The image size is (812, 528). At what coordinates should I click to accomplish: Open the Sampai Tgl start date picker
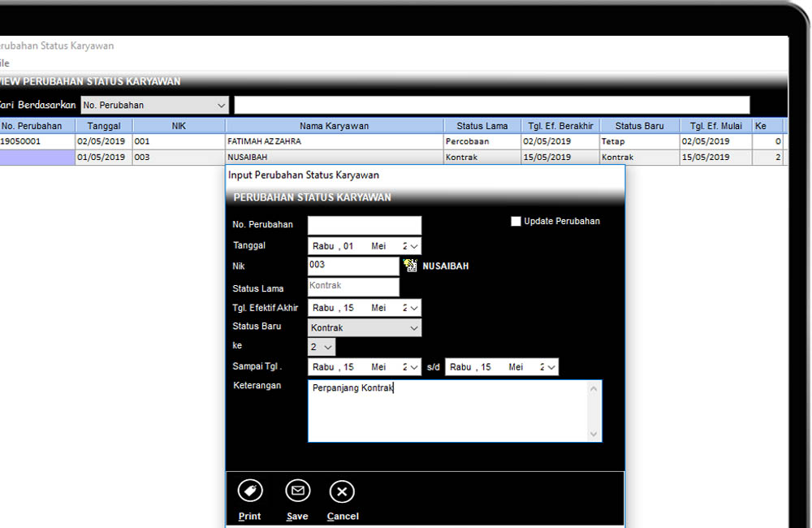pos(414,367)
